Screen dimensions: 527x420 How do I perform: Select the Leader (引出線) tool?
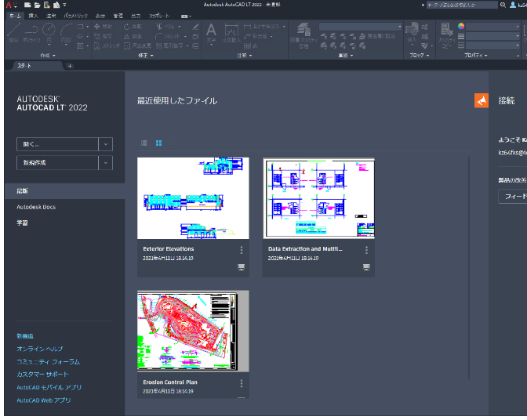point(256,36)
